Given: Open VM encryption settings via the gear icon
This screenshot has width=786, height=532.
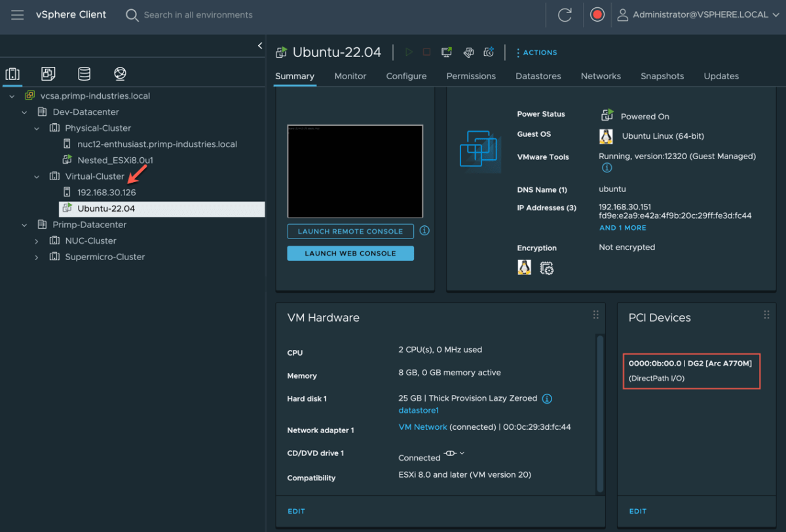Looking at the screenshot, I should [x=546, y=267].
